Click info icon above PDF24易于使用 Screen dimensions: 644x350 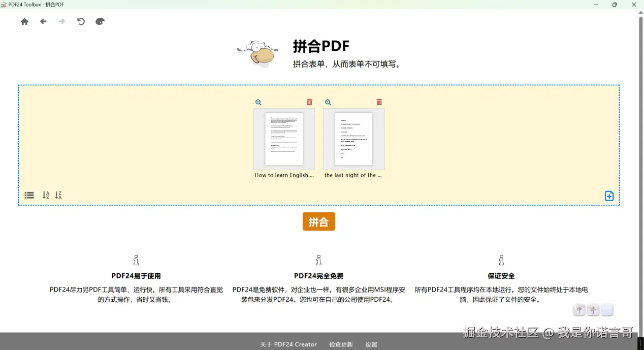pyautogui.click(x=136, y=260)
